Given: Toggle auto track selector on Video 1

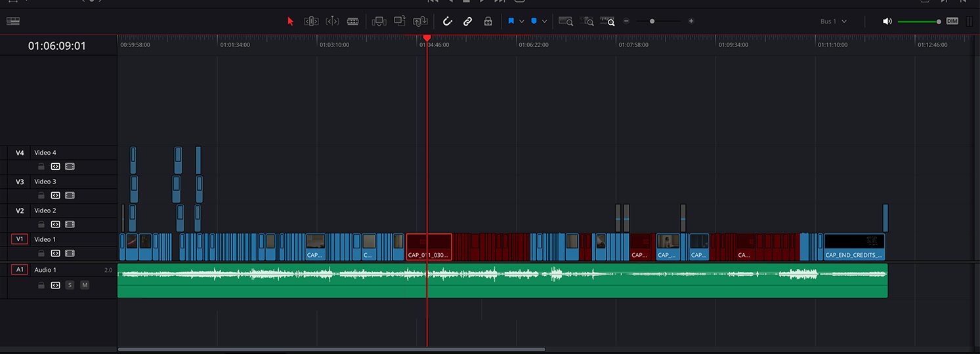Looking at the screenshot, I should click(x=55, y=253).
